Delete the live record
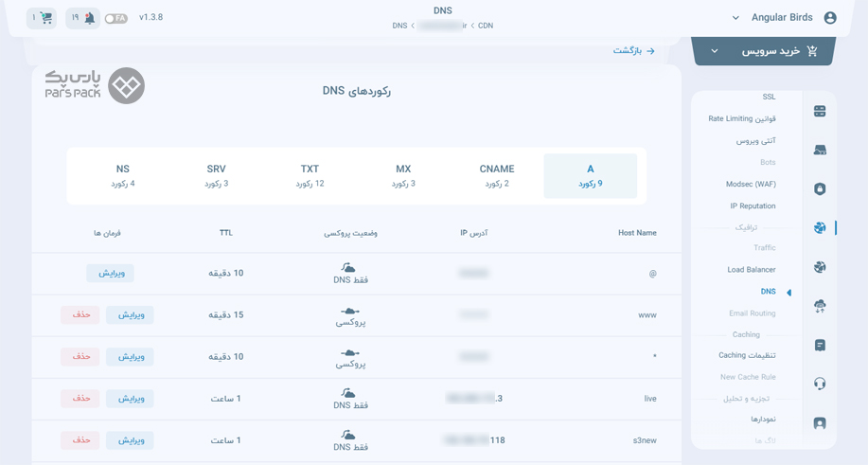Viewport: 868px width, 465px height. (80, 399)
